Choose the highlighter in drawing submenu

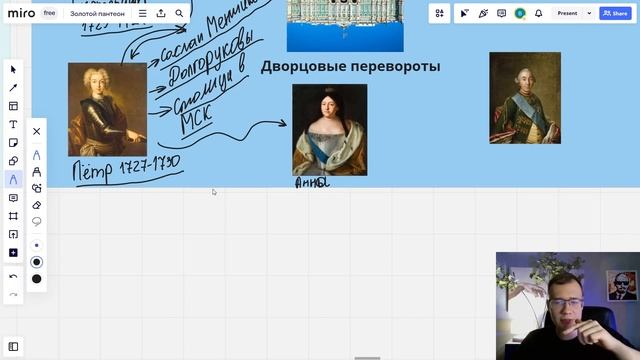pos(36,172)
